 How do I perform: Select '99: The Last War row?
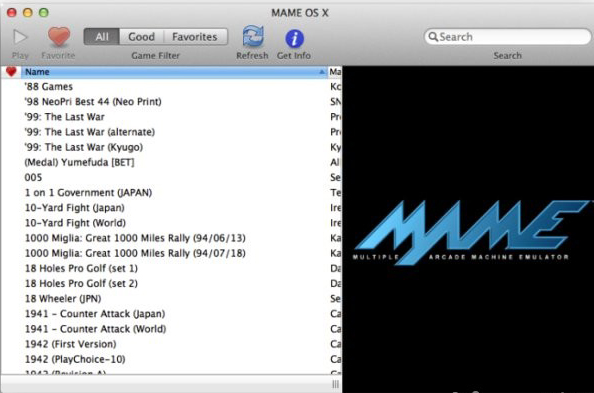[x=171, y=117]
